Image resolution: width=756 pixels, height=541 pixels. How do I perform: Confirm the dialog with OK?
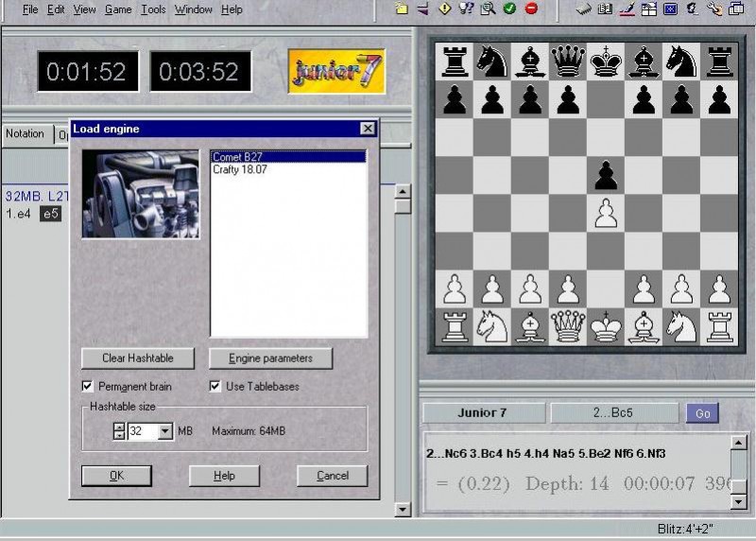(116, 476)
